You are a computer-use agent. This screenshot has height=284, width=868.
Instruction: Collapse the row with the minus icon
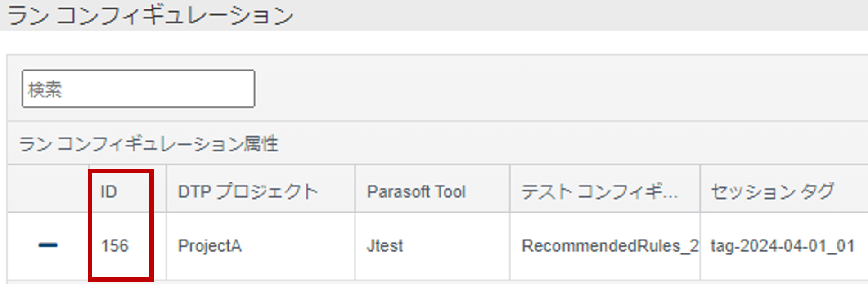[x=48, y=245]
